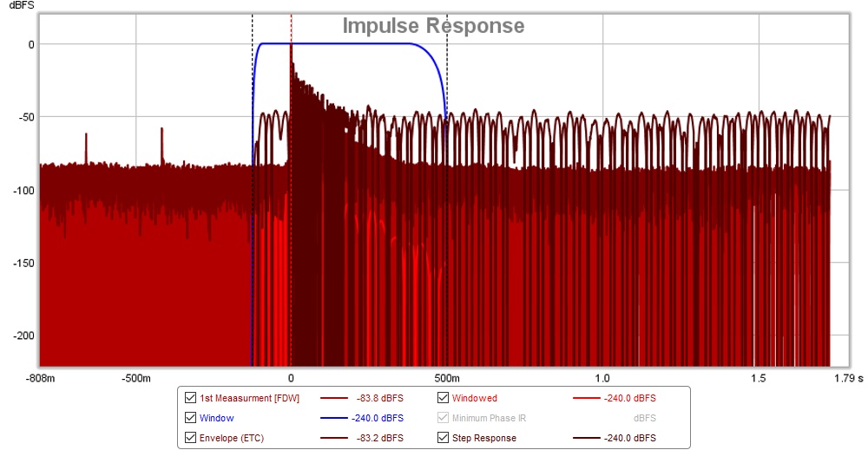Viewport: 868px width, 450px height.
Task: Click the 500m time axis label
Action: click(x=447, y=378)
